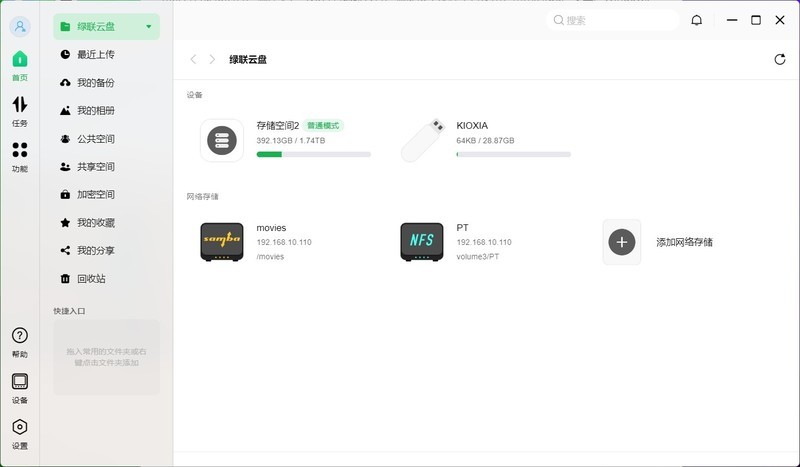The height and width of the screenshot is (467, 800).
Task: Click the 392.13GB / 1.74TB capacity text
Action: pyautogui.click(x=291, y=140)
